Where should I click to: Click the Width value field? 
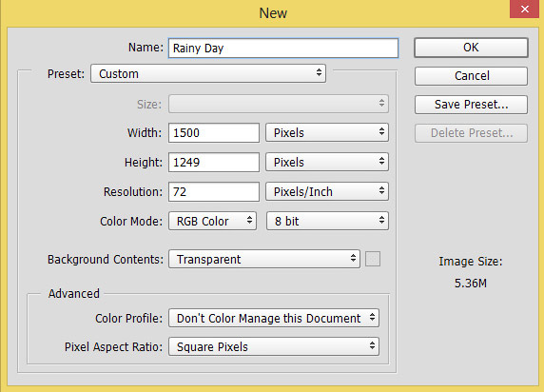[214, 132]
